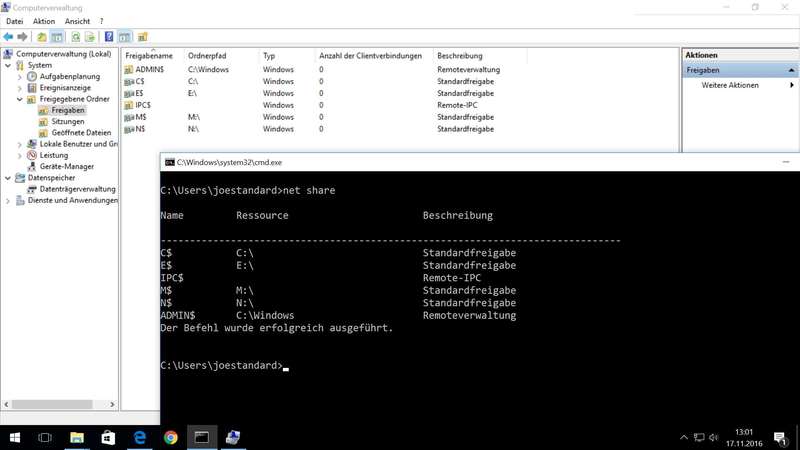Click the Up one level folder icon

point(42,37)
